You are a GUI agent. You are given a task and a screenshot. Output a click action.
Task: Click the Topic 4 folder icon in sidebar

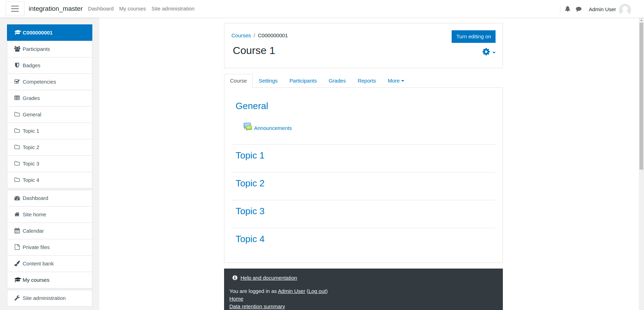point(17,180)
